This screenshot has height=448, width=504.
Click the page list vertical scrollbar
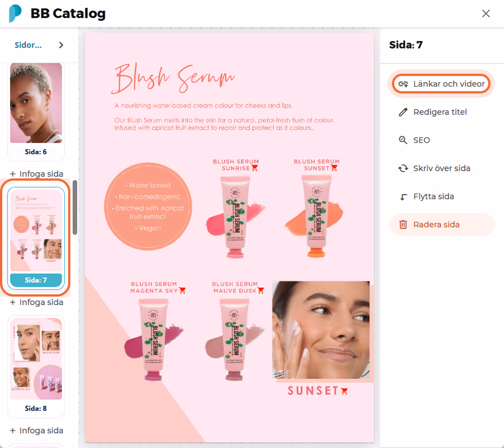point(75,208)
